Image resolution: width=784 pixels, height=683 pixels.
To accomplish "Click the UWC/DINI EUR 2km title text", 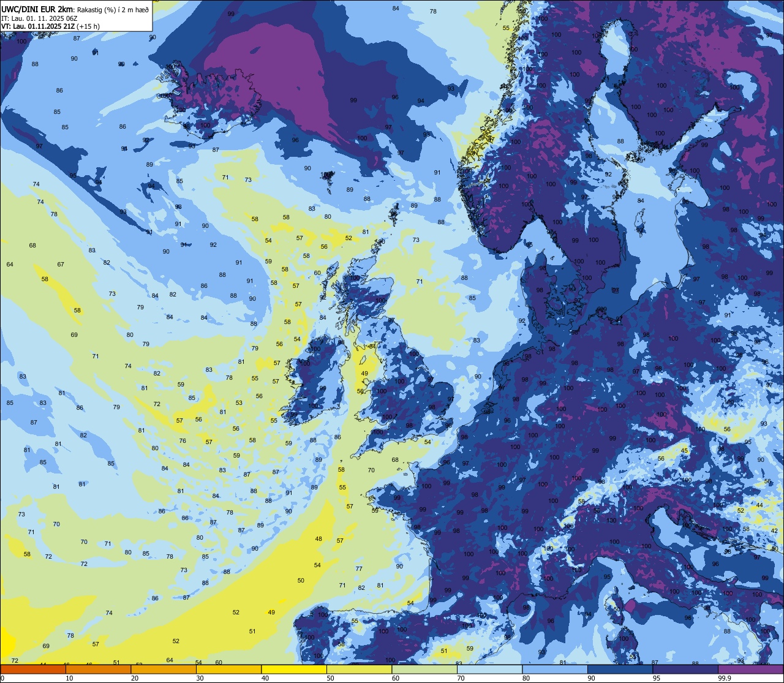I will 37,9.
